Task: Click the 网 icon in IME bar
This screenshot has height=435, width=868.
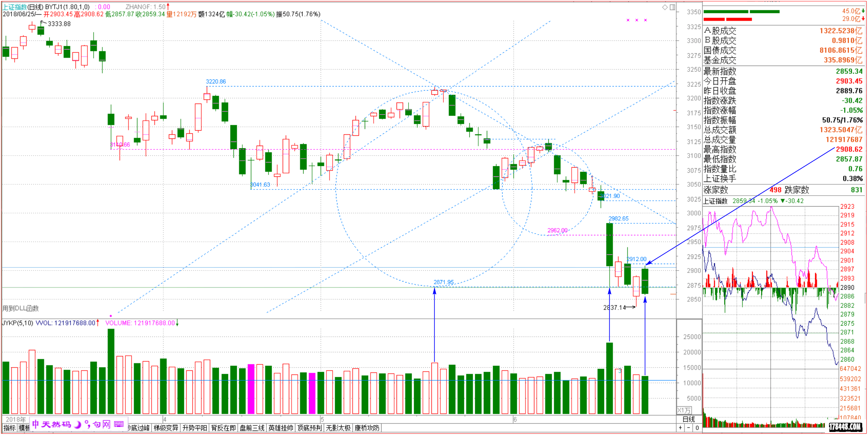Action: pos(106,424)
